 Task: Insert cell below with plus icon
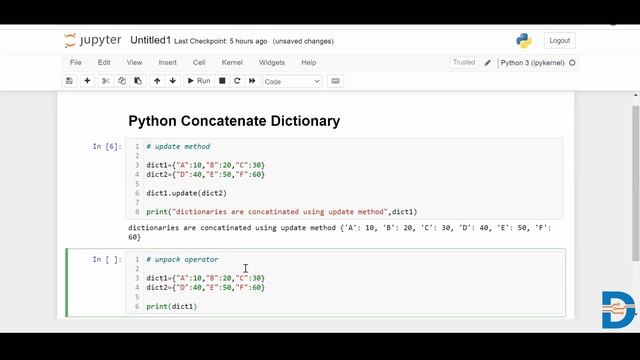tap(87, 81)
